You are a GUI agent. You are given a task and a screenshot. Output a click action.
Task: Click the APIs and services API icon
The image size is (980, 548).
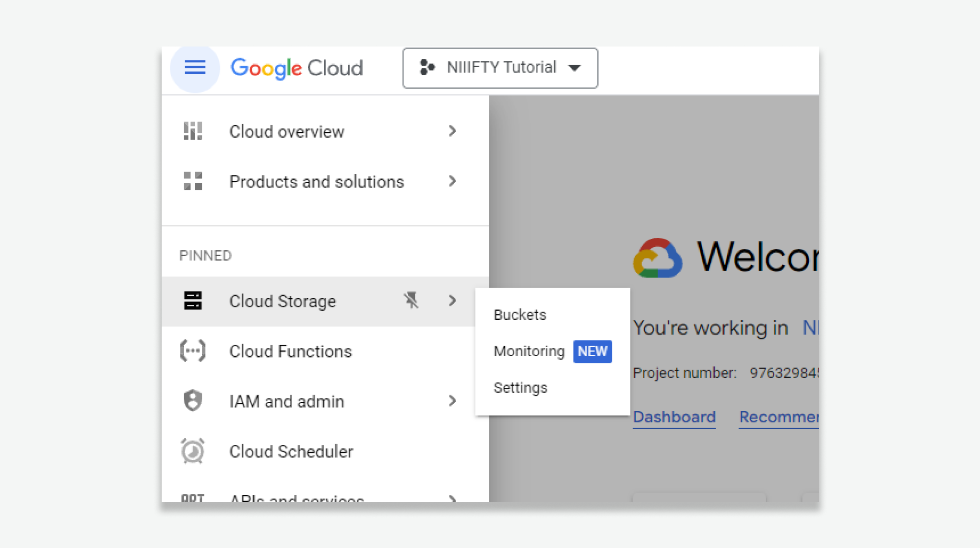[193, 498]
